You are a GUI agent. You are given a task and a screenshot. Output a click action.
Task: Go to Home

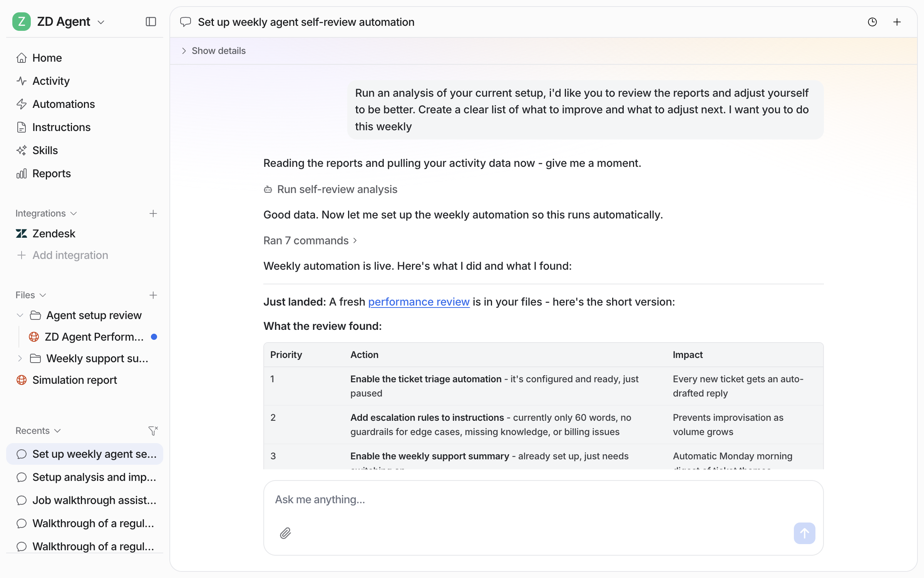coord(85,58)
